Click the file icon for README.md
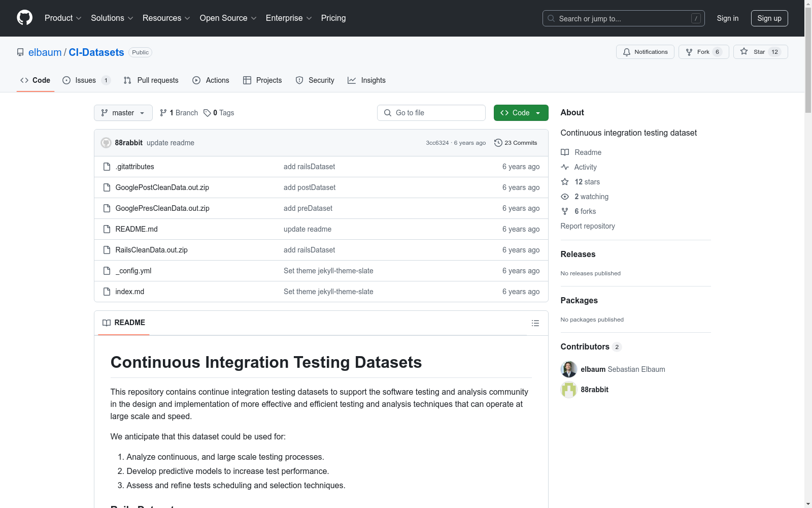The image size is (812, 508). coord(107,229)
